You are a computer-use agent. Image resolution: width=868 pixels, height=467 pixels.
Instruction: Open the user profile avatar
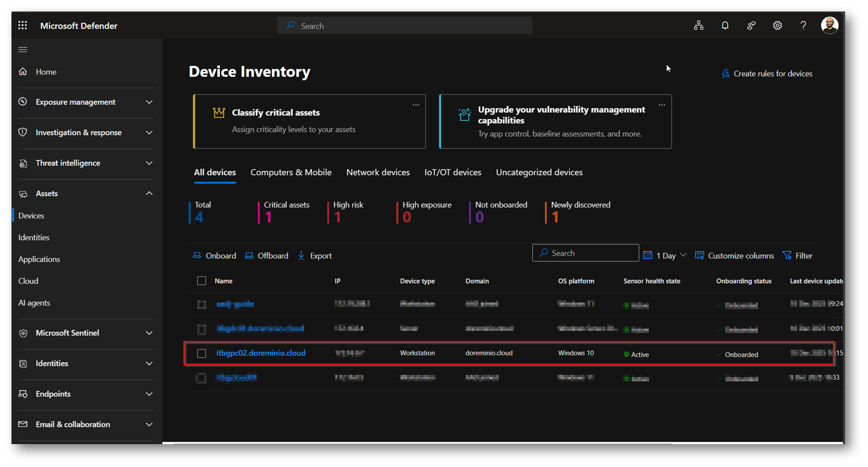tap(829, 25)
